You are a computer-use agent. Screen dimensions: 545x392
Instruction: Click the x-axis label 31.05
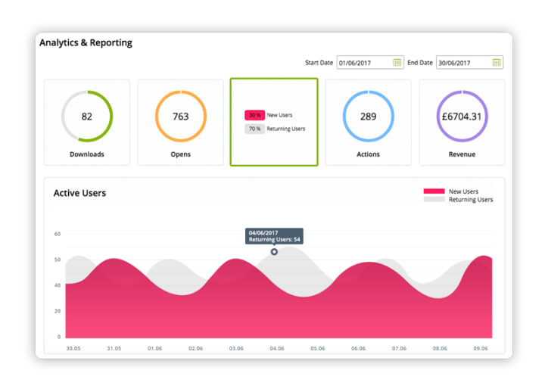[114, 348]
